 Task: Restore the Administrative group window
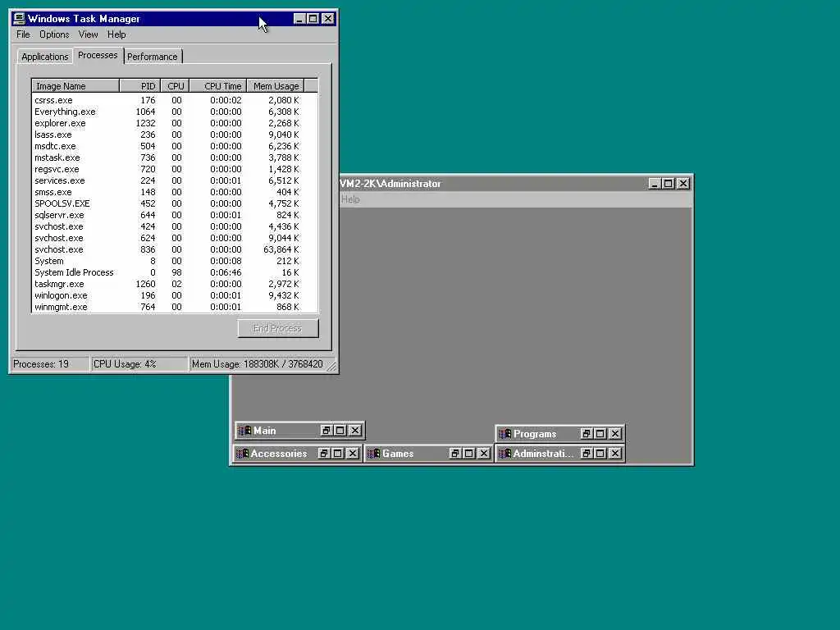[x=587, y=454]
